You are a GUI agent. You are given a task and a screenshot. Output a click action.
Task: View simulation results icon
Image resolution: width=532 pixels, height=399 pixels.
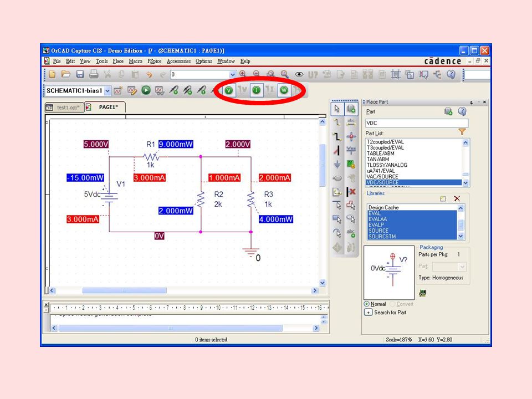tap(160, 90)
